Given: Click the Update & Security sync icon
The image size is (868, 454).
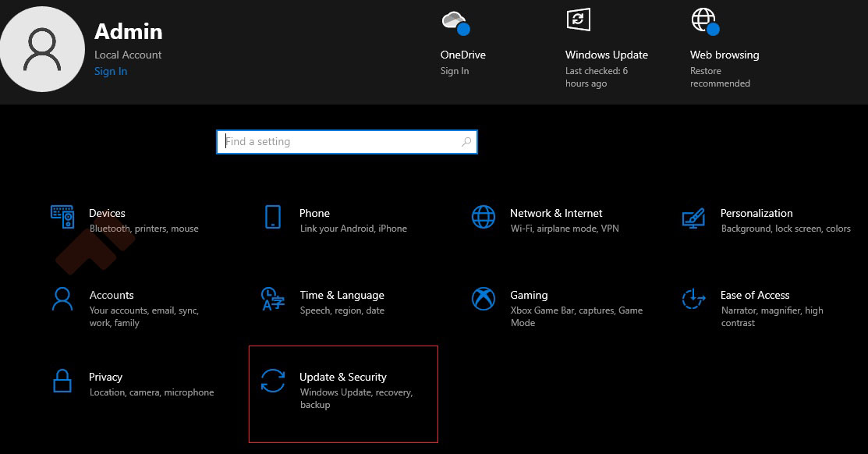Looking at the screenshot, I should pos(273,381).
